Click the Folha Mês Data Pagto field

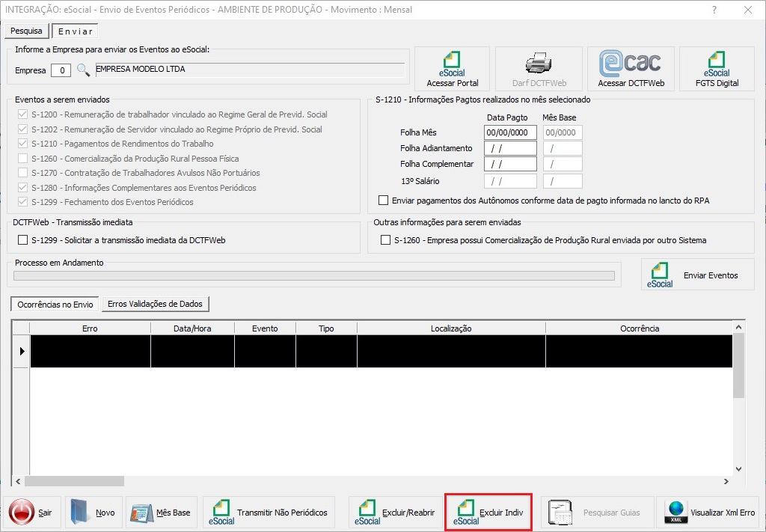click(510, 132)
